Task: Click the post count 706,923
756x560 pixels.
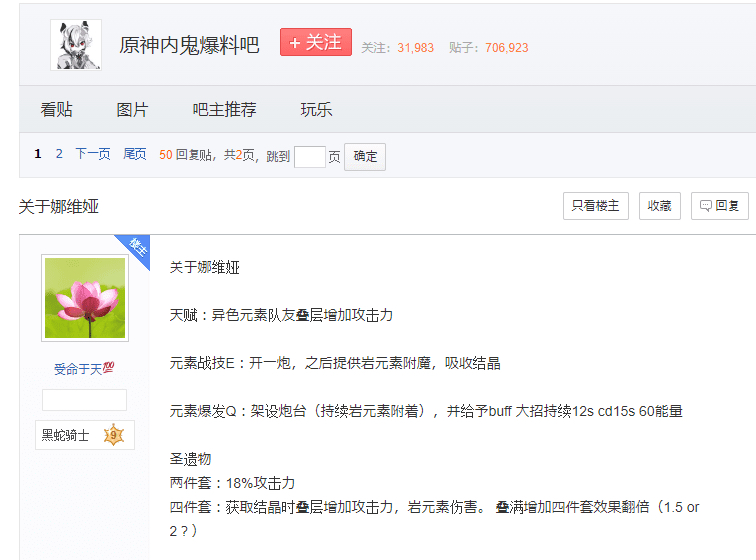Action: pos(507,48)
